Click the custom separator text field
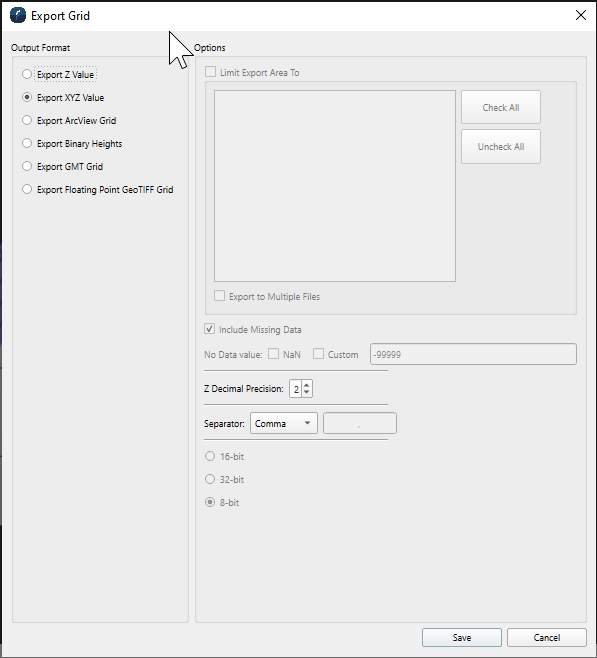597x658 pixels. pos(360,423)
